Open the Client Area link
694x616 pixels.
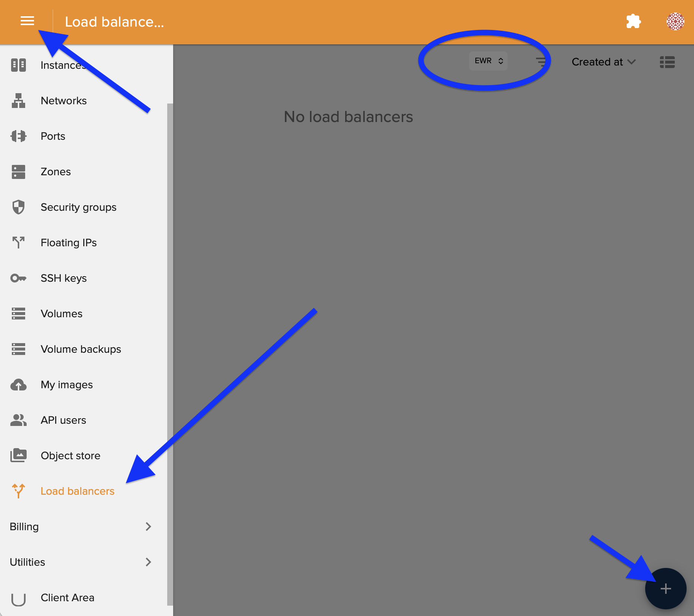(67, 598)
